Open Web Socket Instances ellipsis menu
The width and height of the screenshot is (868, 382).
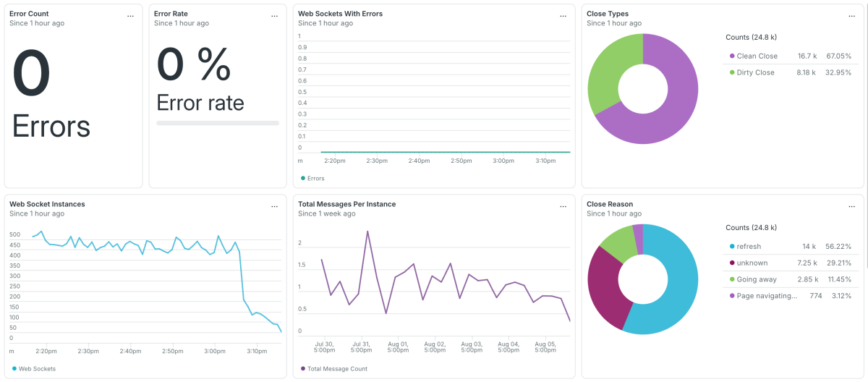tap(274, 205)
